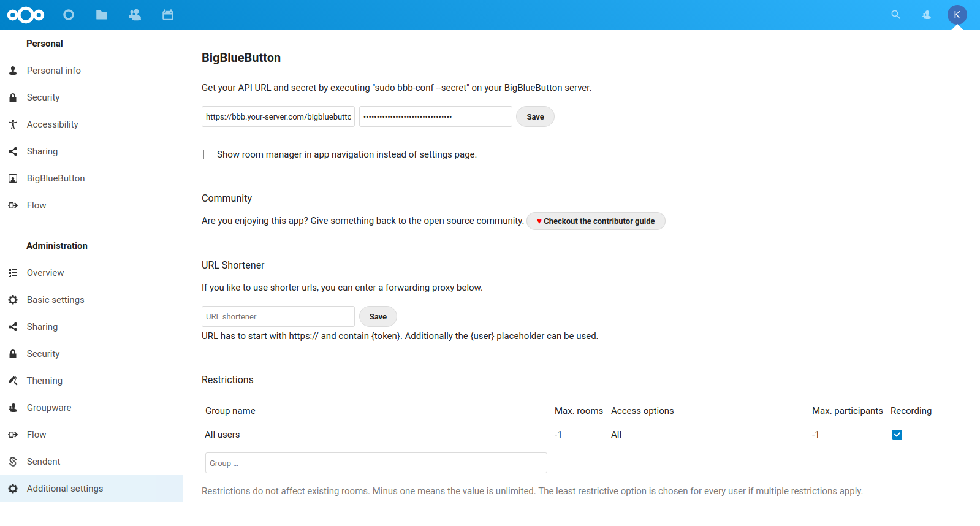Enable show room manager in app navigation

click(208, 154)
